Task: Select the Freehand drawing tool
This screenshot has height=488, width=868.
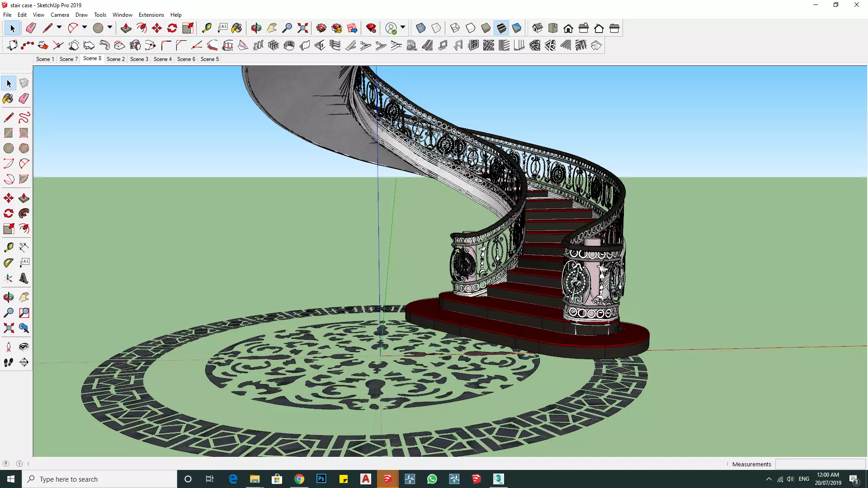Action: pos(24,117)
